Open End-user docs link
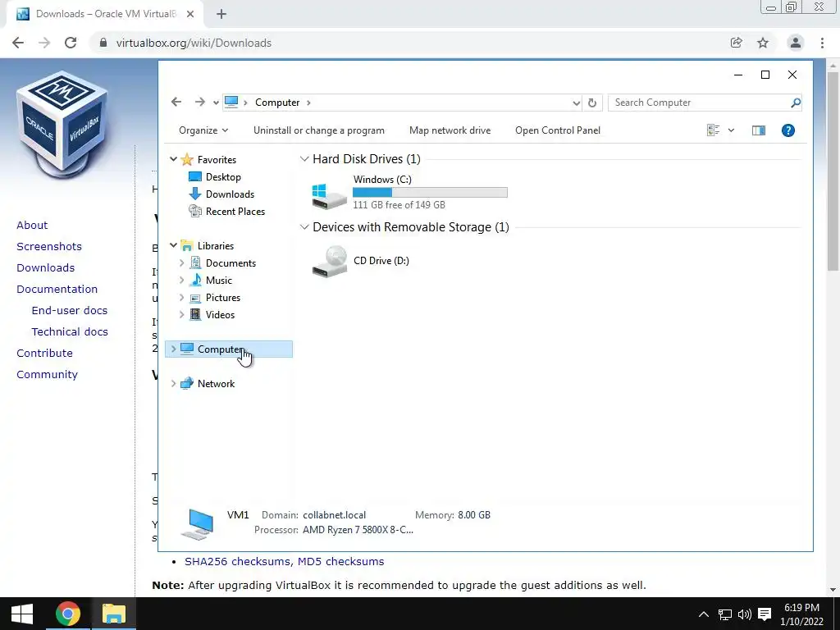This screenshot has height=630, width=840. pos(70,310)
